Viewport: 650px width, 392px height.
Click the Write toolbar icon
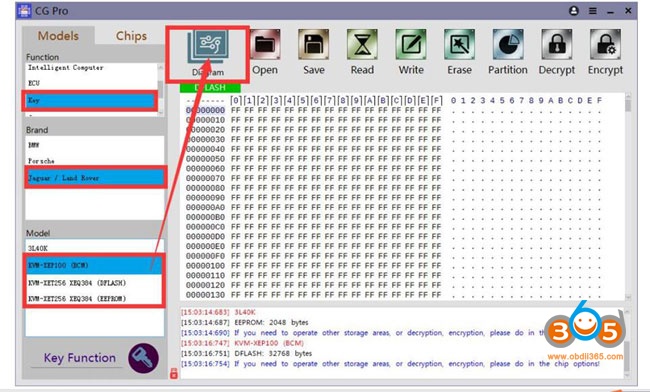tap(411, 45)
